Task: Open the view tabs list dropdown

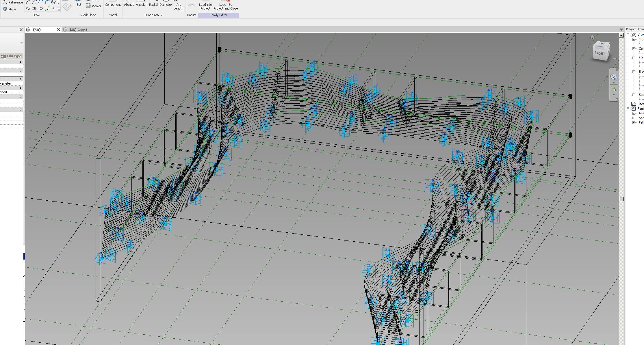Action: pos(621,29)
